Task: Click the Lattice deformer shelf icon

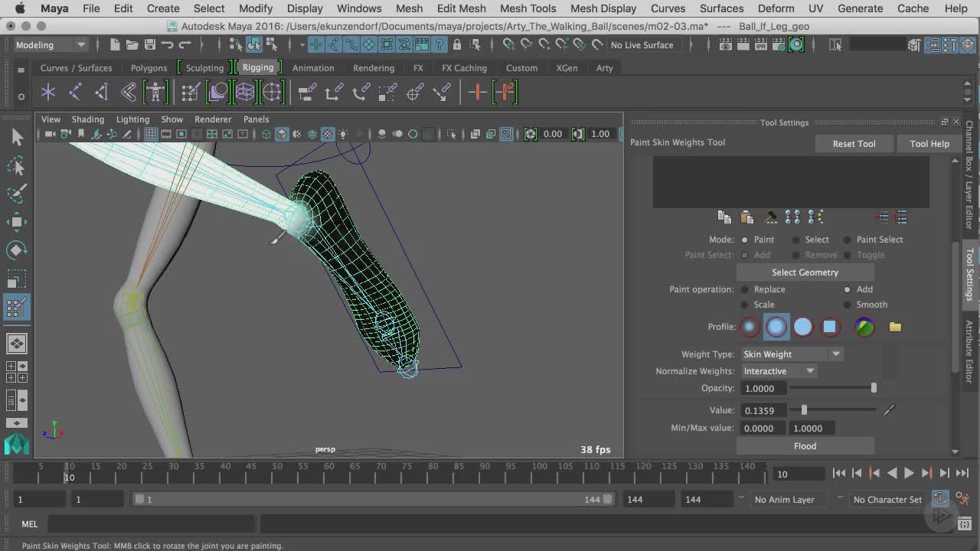Action: point(244,93)
